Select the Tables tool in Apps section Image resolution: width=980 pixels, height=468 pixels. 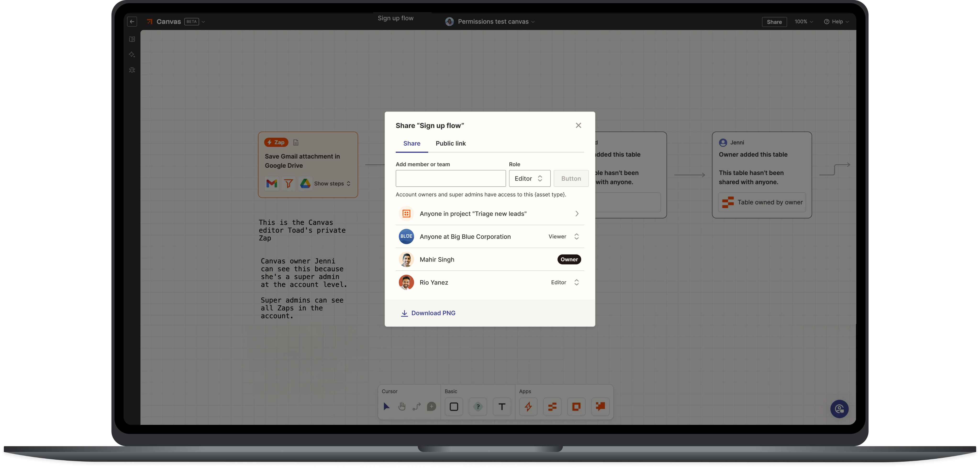click(552, 406)
